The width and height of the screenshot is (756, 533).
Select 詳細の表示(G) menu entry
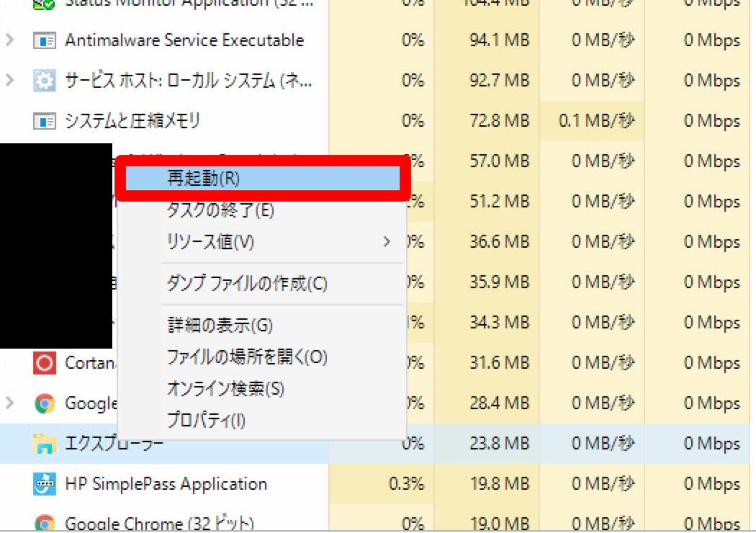(x=220, y=325)
